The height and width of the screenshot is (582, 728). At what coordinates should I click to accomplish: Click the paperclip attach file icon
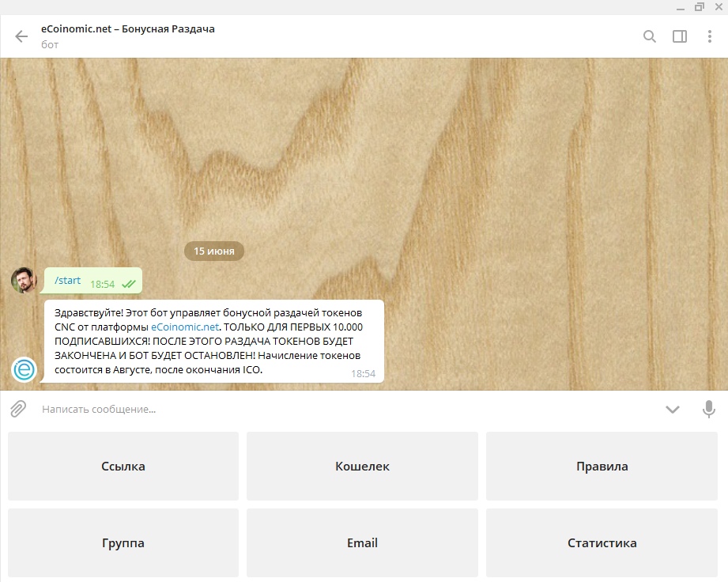point(17,409)
